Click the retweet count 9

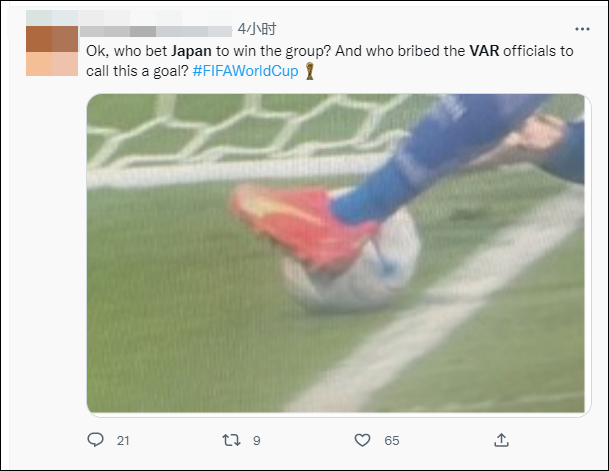257,440
